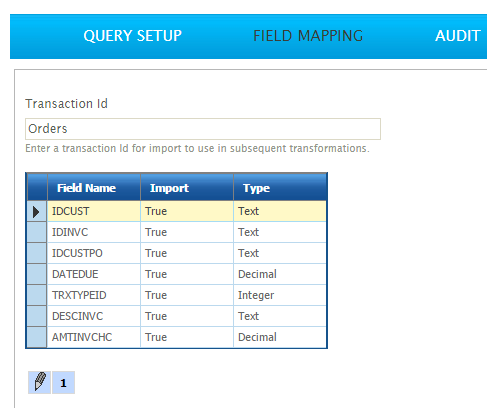
Task: Select the AMTINVCHC row selector box
Action: [36, 337]
